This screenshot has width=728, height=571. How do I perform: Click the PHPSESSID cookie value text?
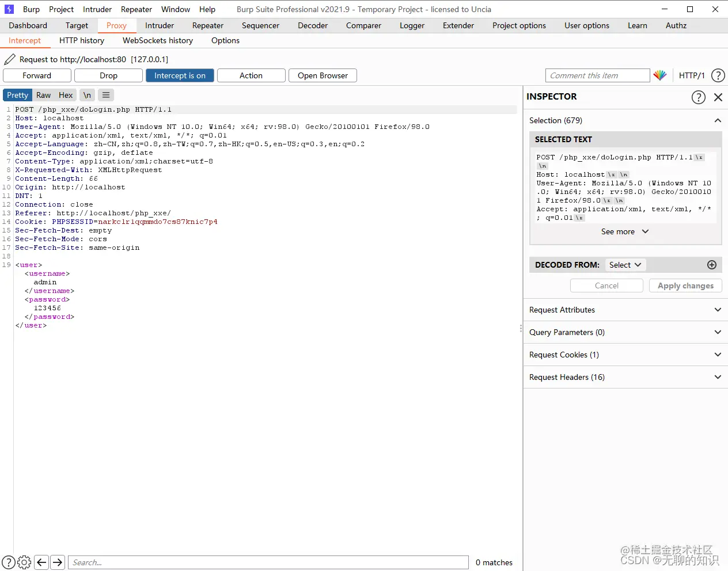[x=158, y=222]
